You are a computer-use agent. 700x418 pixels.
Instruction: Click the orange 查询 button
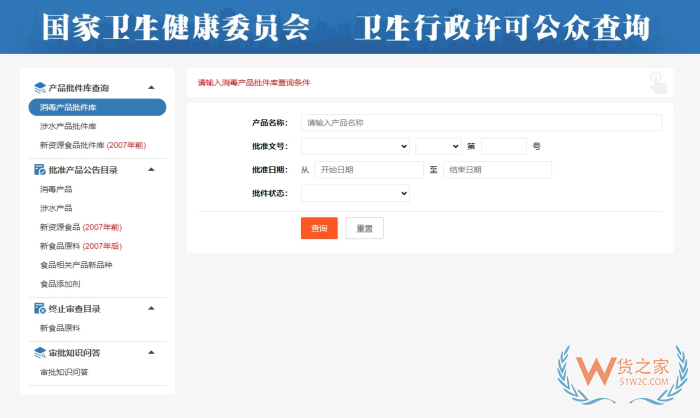(x=319, y=228)
